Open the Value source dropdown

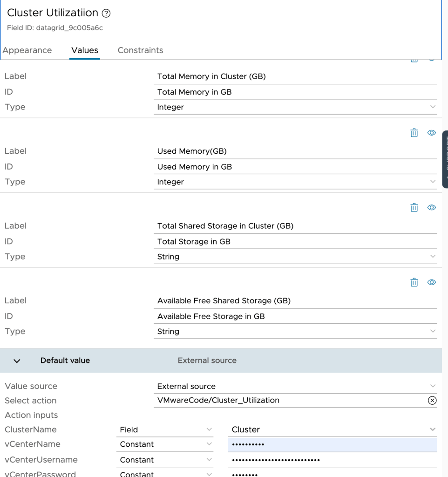click(x=295, y=386)
